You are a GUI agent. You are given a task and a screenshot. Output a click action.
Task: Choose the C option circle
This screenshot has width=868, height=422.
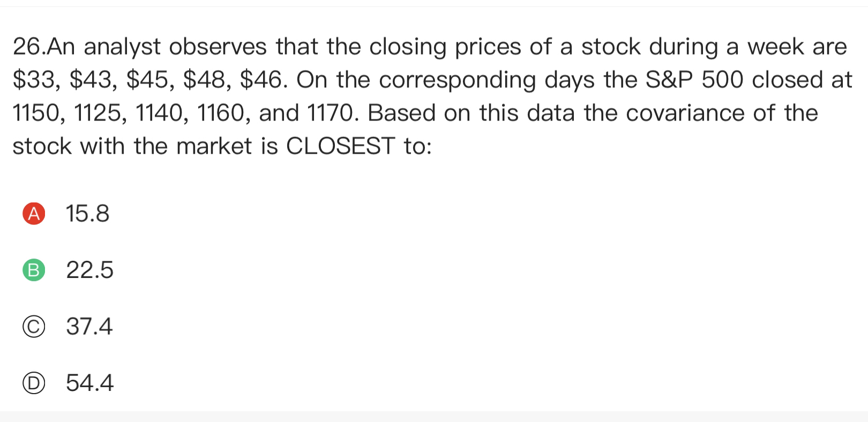point(33,327)
